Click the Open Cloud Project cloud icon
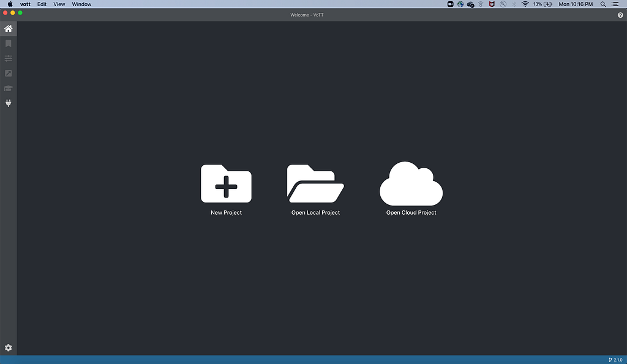Image resolution: width=627 pixels, height=364 pixels. [411, 184]
